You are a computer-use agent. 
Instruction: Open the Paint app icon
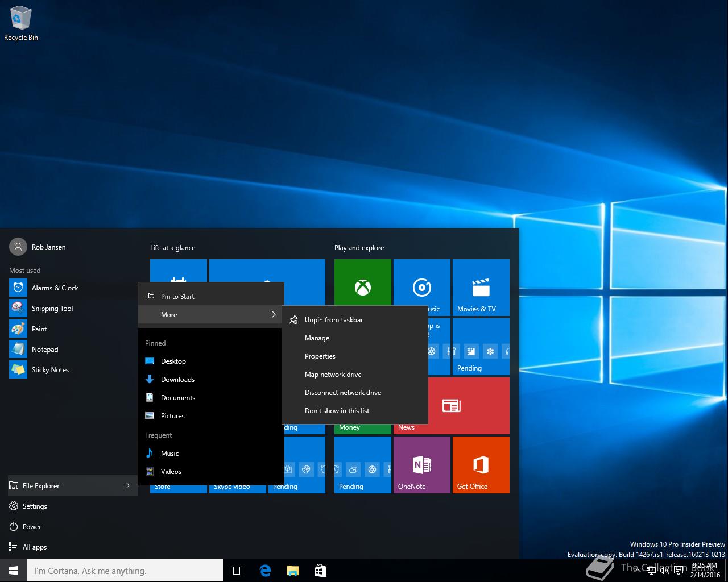(18, 329)
